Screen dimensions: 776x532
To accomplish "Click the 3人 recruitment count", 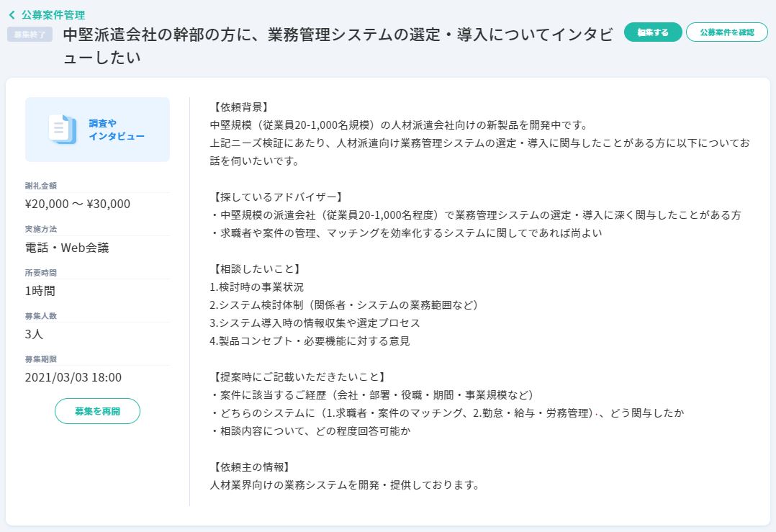I will (x=34, y=333).
